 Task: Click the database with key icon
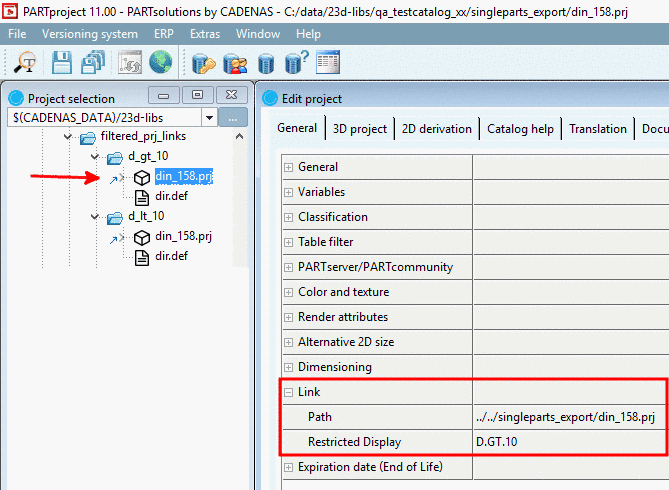coord(204,64)
